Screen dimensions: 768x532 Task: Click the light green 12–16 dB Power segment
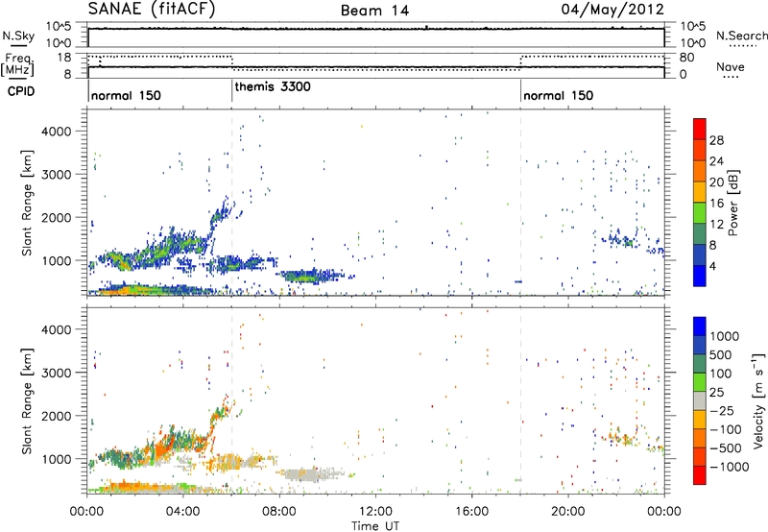(700, 213)
